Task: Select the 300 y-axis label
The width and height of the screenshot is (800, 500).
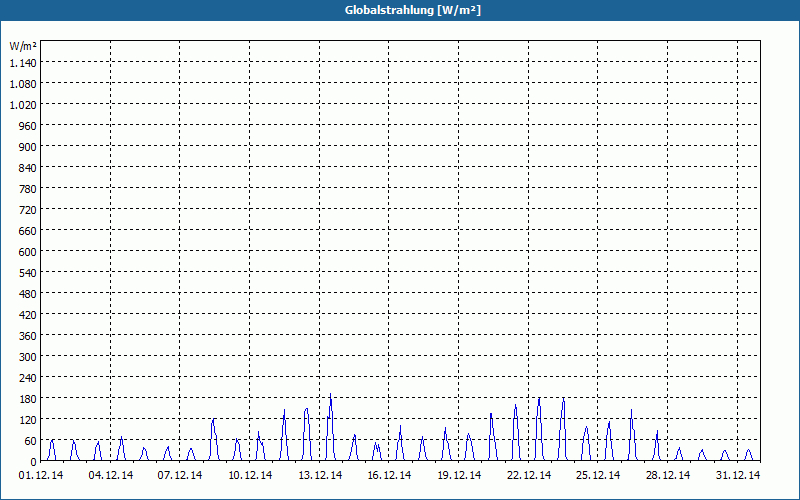Action: pyautogui.click(x=28, y=357)
